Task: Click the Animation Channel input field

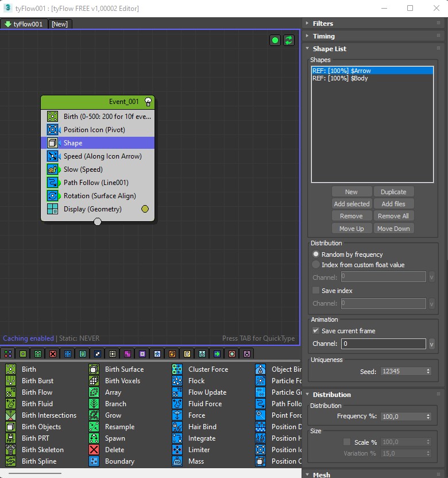Action: (x=384, y=344)
